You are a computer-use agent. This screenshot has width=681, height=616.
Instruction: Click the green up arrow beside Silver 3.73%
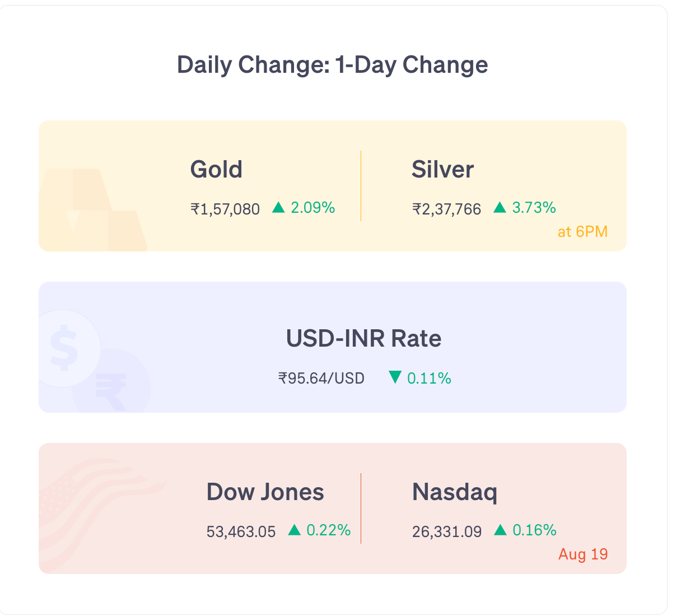[x=500, y=208]
